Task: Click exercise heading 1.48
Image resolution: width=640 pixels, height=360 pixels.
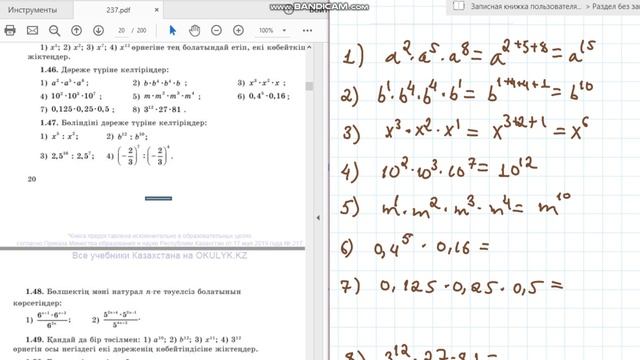Action: pos(34,291)
